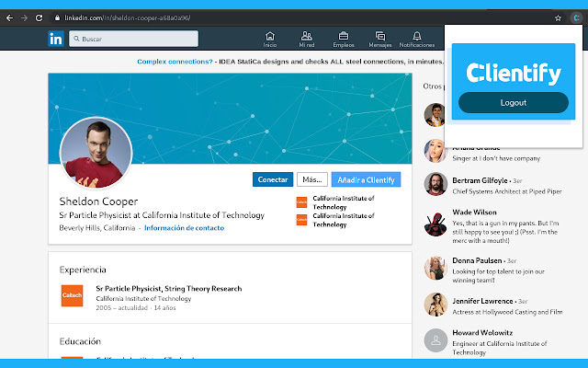Click the text 'Singer at I don't have company'

pos(496,158)
